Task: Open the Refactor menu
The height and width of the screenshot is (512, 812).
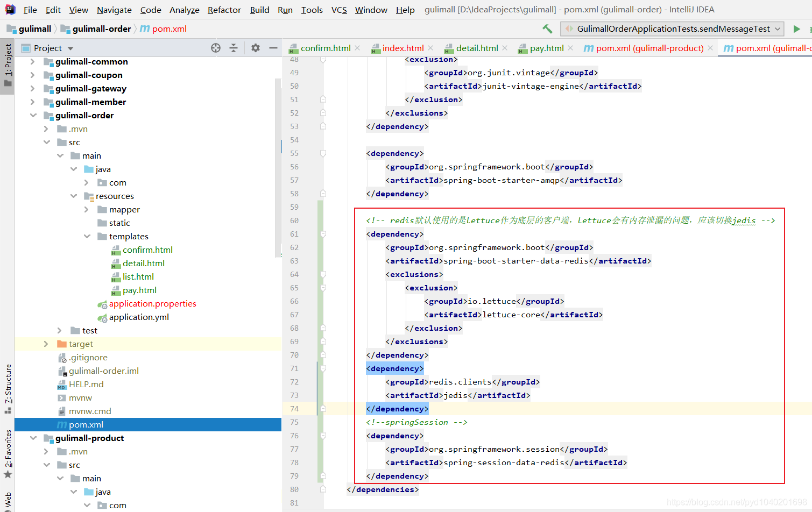Action: coord(224,10)
